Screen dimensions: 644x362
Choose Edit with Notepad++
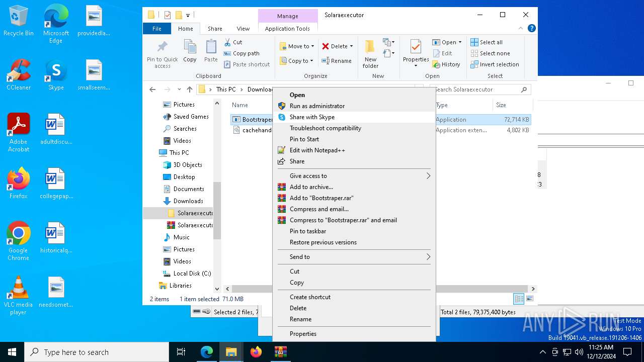(354, 150)
